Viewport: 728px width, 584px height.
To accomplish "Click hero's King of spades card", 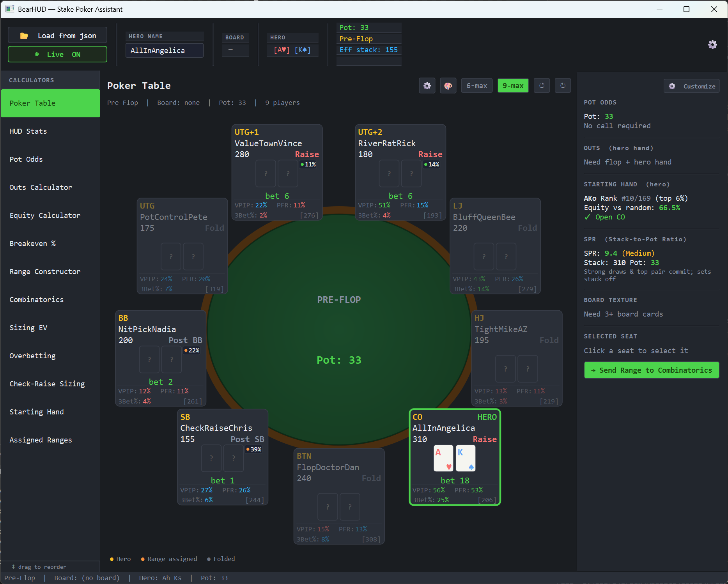I will [466, 458].
